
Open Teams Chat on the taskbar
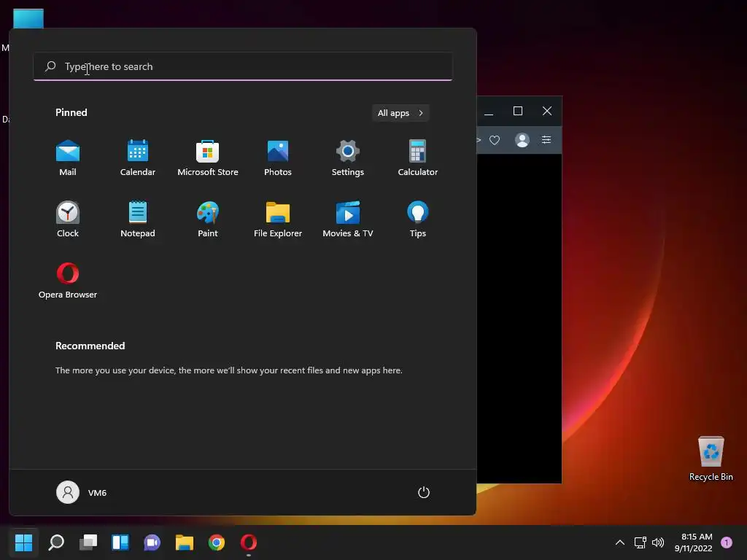point(152,542)
